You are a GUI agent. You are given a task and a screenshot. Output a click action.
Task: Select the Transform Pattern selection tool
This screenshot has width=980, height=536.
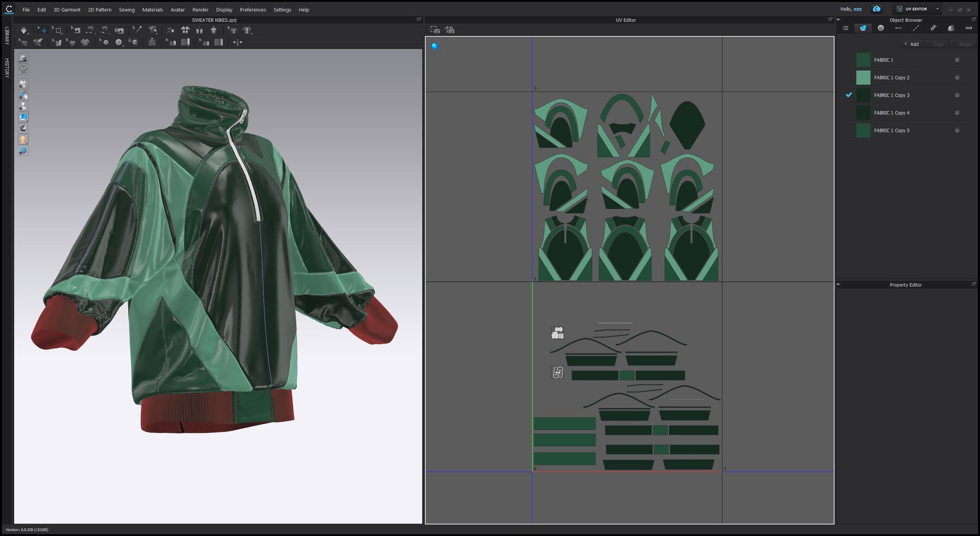coord(43,30)
